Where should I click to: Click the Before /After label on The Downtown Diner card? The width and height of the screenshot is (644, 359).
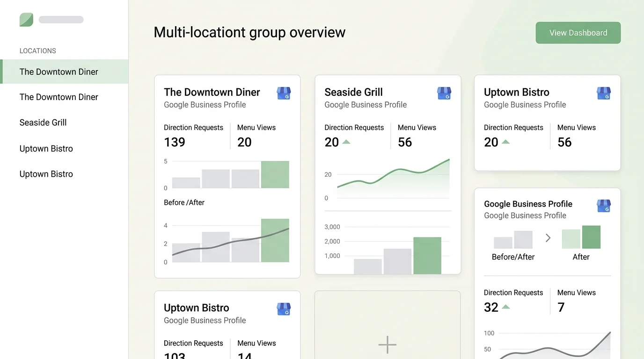pyautogui.click(x=184, y=202)
